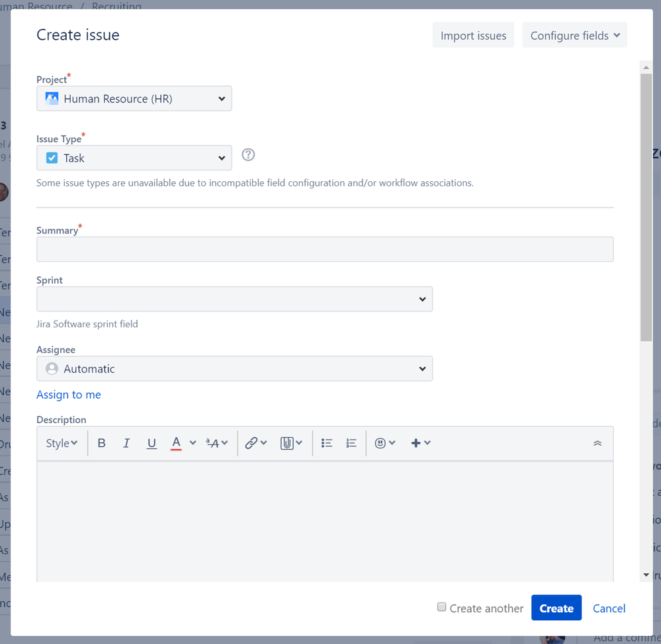Click the Human Resource project avatar icon
The width and height of the screenshot is (661, 644).
[x=52, y=99]
